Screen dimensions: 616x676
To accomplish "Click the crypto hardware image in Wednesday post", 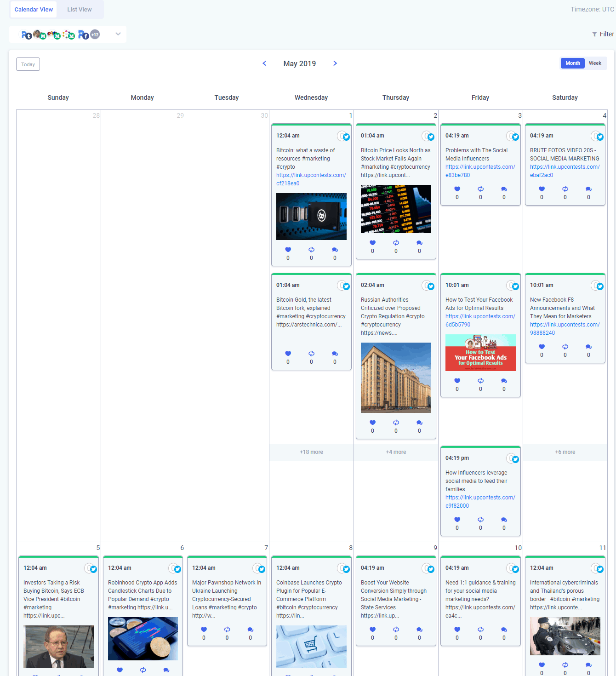I will 311,217.
